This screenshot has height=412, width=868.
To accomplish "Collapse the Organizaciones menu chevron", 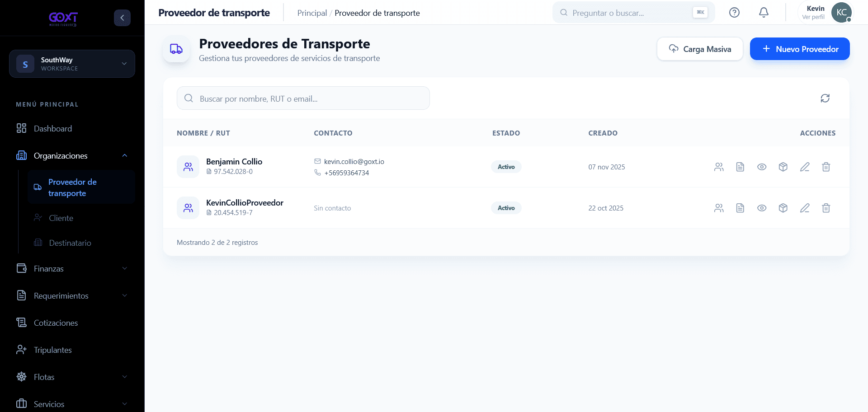I will [125, 156].
